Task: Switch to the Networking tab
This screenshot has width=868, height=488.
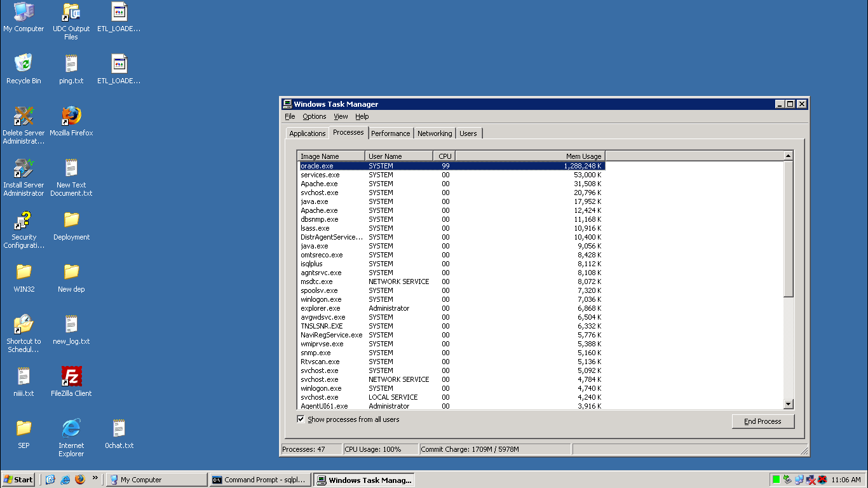Action: click(435, 133)
